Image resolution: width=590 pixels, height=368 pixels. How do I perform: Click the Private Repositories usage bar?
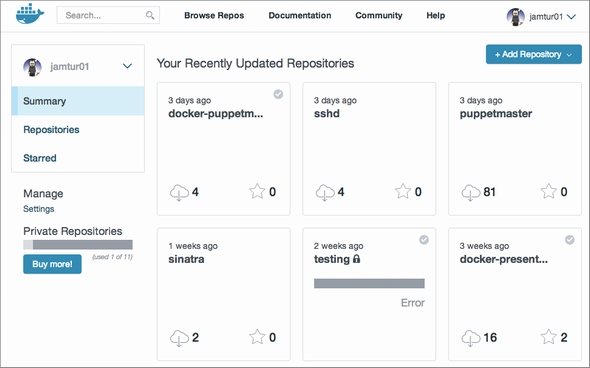(x=78, y=245)
